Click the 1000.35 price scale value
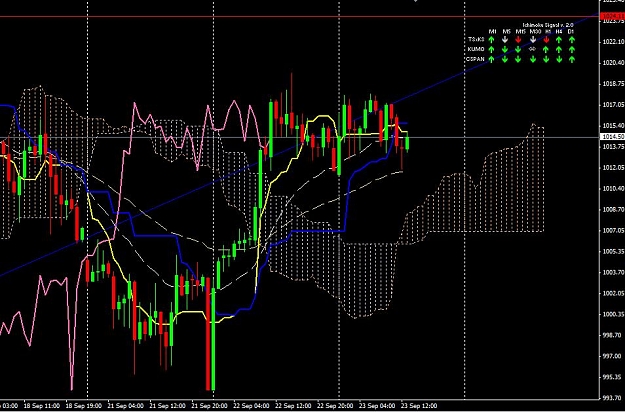The image size is (625, 412). click(x=614, y=314)
